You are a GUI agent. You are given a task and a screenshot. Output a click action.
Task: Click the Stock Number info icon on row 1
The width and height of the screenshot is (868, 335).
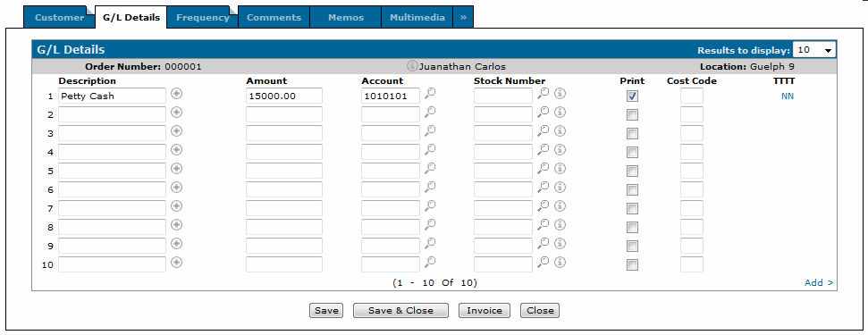click(560, 94)
